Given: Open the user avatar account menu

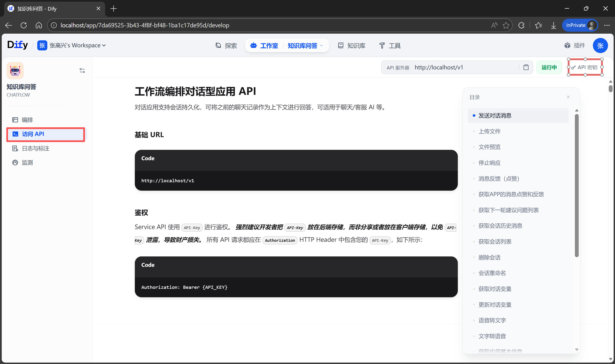Looking at the screenshot, I should point(600,46).
